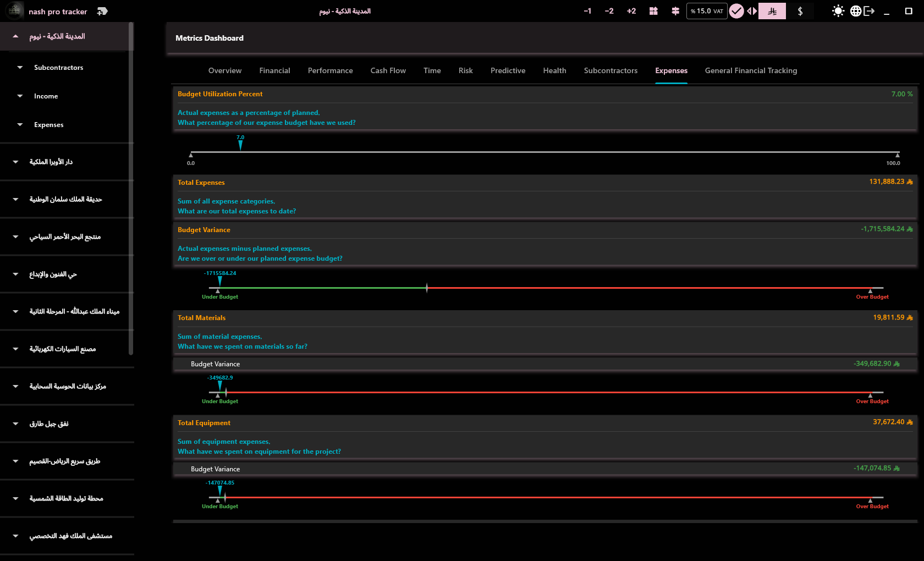This screenshot has height=561, width=924.
Task: Click the -1715584.24 budget variance marker
Action: click(220, 280)
